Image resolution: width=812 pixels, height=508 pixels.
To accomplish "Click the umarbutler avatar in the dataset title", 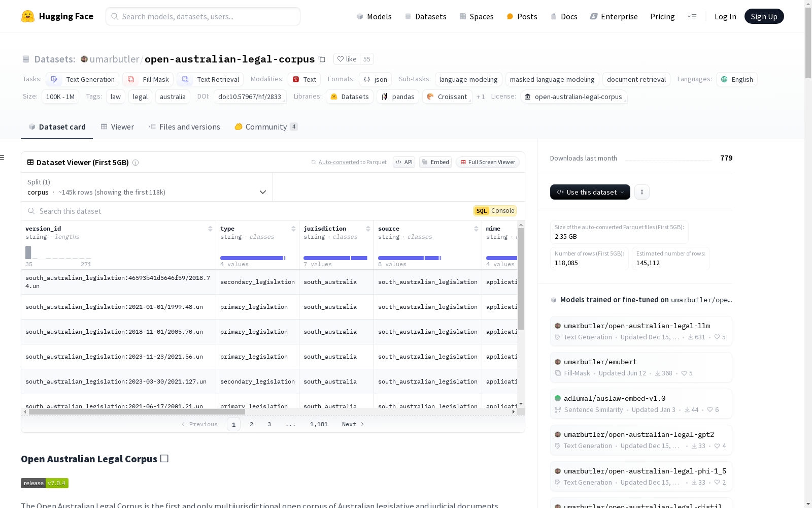I will pos(84,59).
